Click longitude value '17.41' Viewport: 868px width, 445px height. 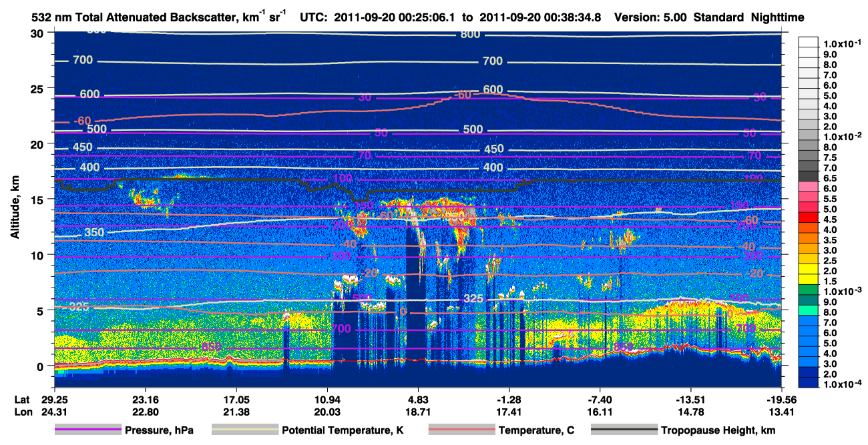[x=509, y=412]
